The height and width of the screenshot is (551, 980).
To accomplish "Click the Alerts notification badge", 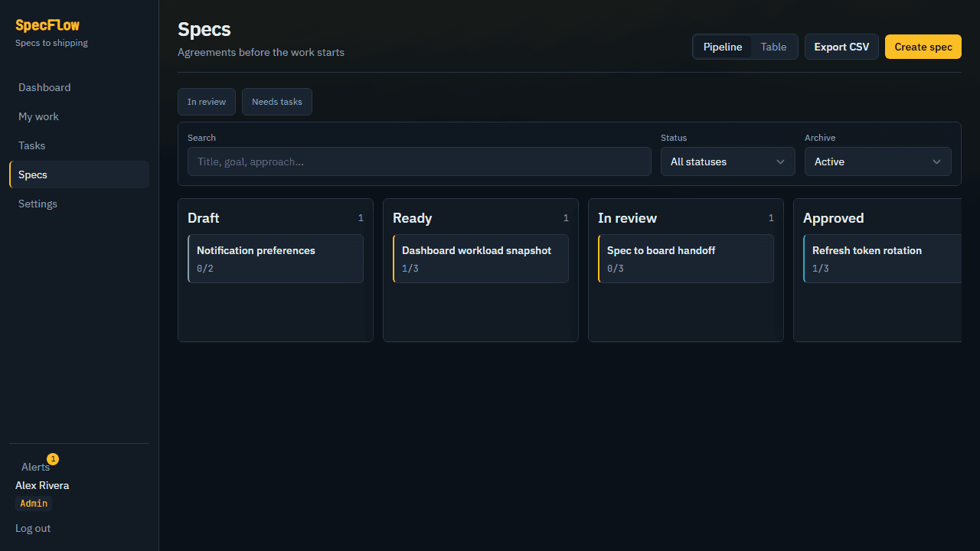I will pos(53,459).
